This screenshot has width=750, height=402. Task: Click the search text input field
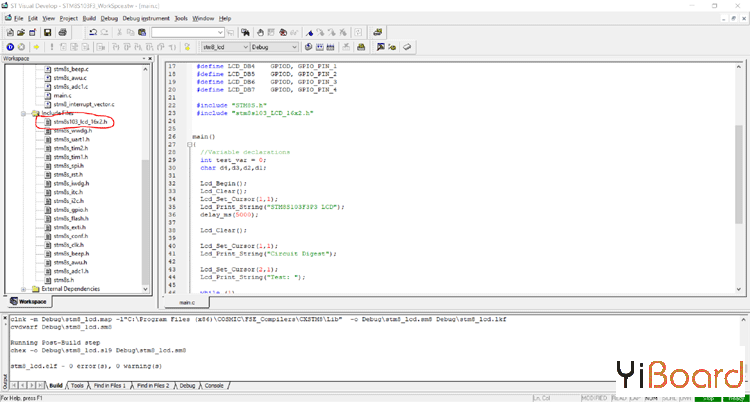pos(184,33)
